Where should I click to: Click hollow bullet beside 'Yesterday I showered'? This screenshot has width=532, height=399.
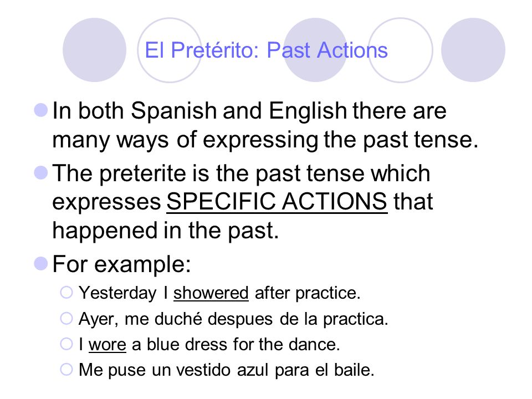(x=66, y=292)
